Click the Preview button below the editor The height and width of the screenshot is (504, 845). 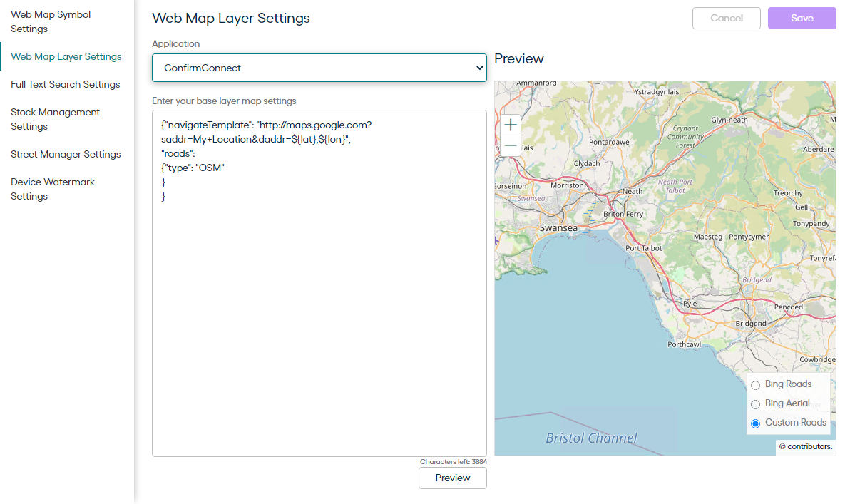[452, 478]
